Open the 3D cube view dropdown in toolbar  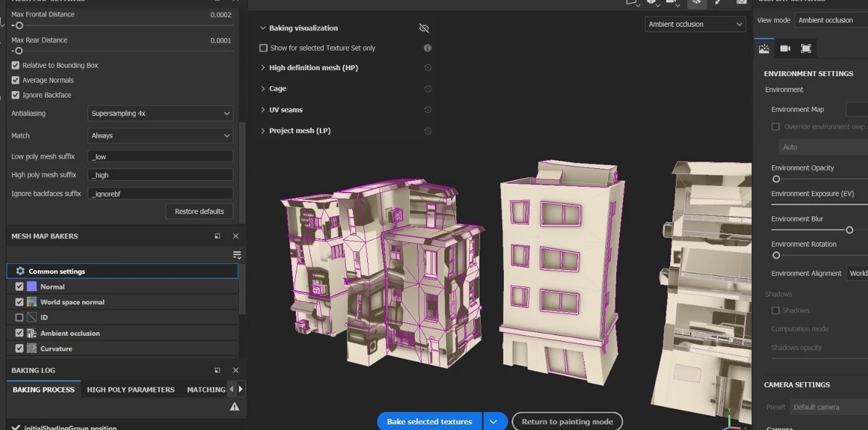tap(653, 2)
